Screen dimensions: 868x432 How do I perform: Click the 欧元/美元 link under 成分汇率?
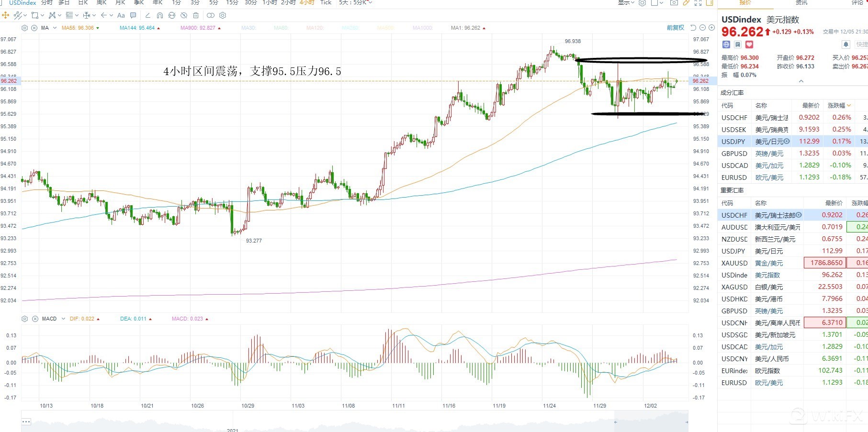[769, 177]
